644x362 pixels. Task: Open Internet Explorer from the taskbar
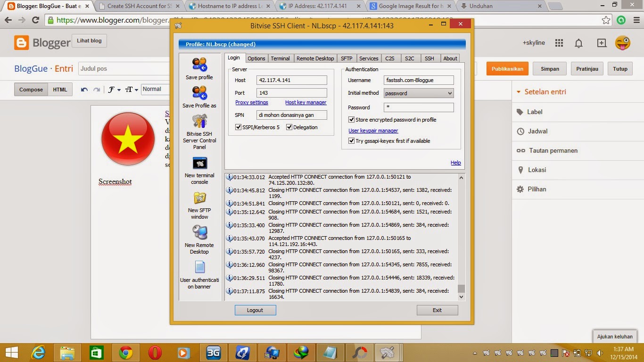[38, 353]
